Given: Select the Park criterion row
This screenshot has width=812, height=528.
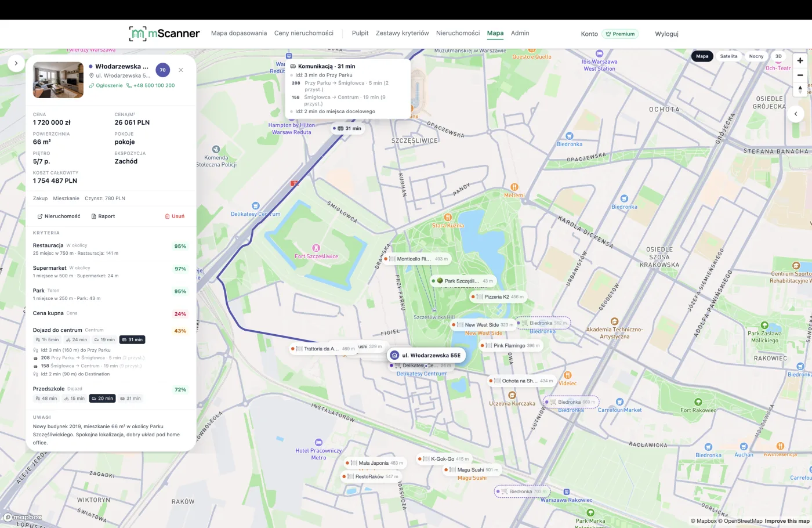Looking at the screenshot, I should click(110, 294).
